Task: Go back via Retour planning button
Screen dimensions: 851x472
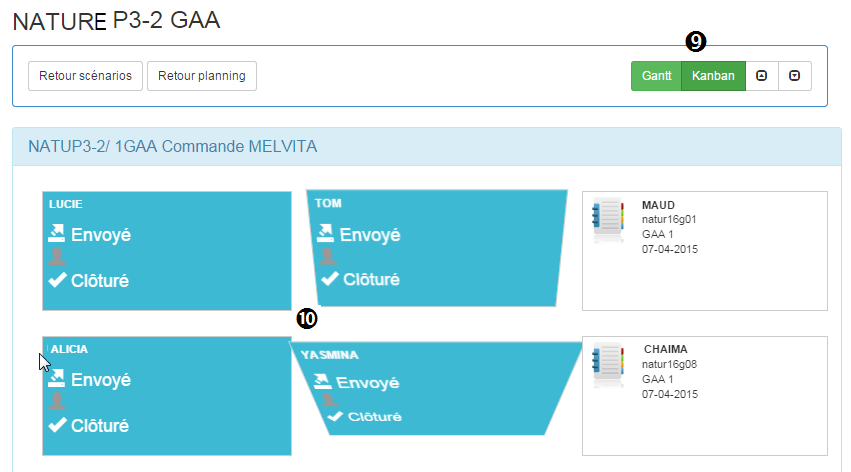Action: click(202, 76)
